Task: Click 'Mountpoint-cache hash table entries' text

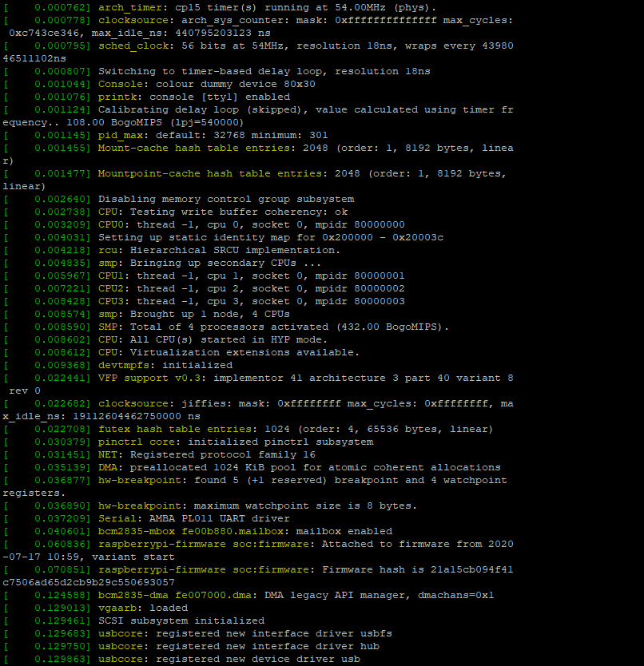Action: [x=209, y=173]
